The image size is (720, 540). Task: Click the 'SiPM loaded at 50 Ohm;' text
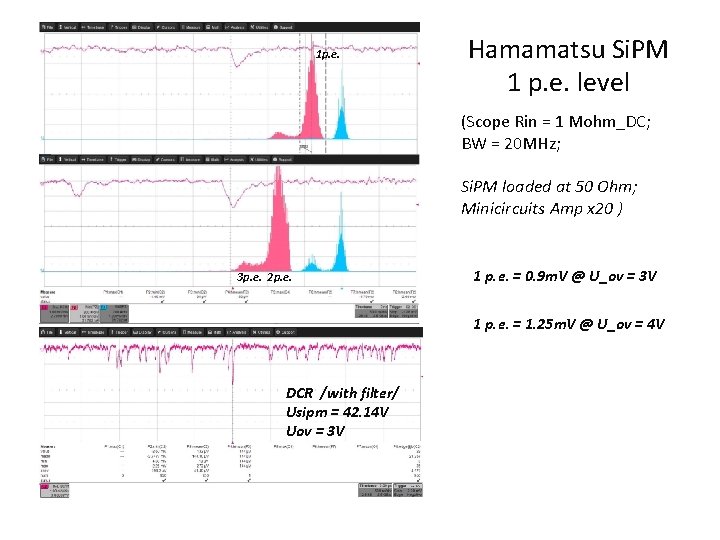click(x=549, y=186)
